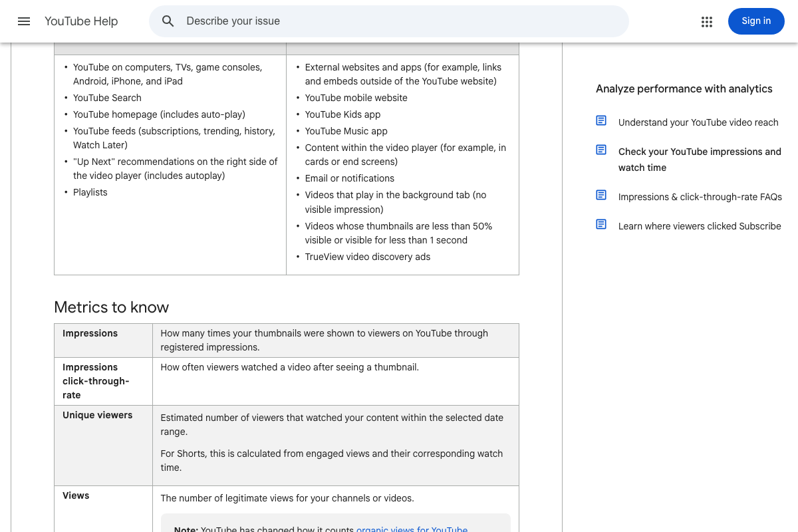Click the Playlists list item
This screenshot has width=798, height=532.
click(x=90, y=192)
